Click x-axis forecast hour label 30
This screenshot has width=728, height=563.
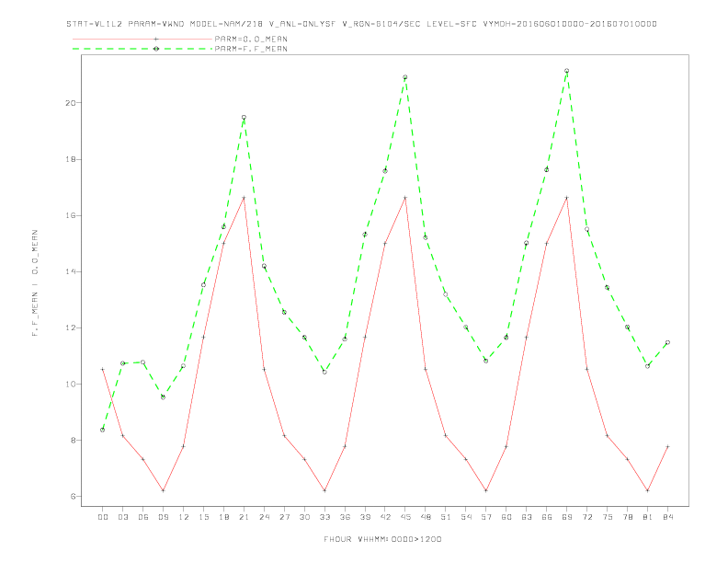304,517
